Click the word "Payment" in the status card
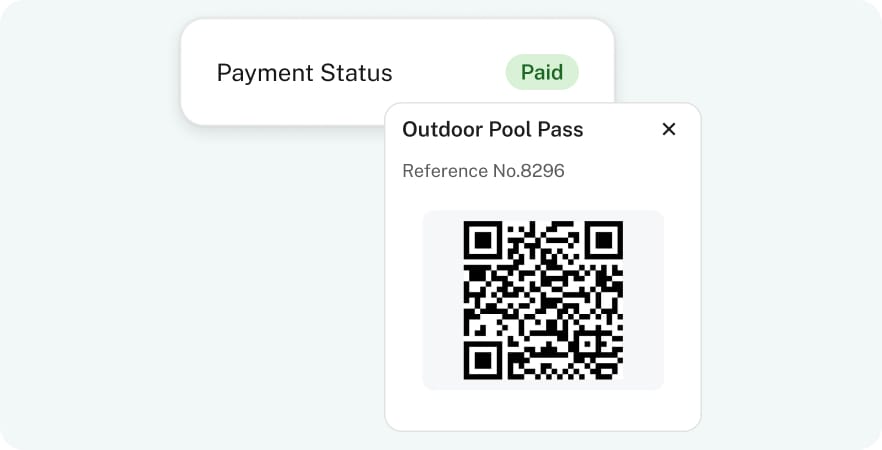 (264, 73)
